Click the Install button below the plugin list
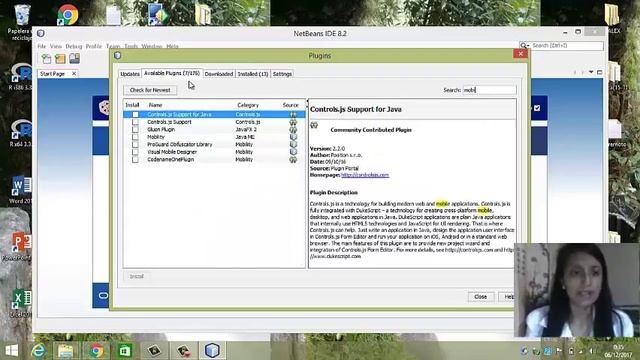 pyautogui.click(x=137, y=276)
